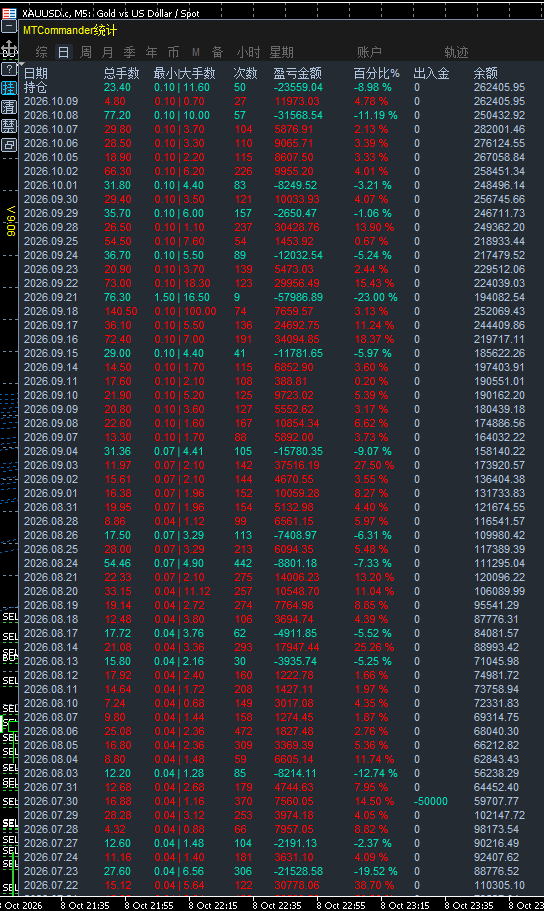Click the 8 Oct 21:35 time axis label
This screenshot has width=544, height=911.
pyautogui.click(x=84, y=905)
